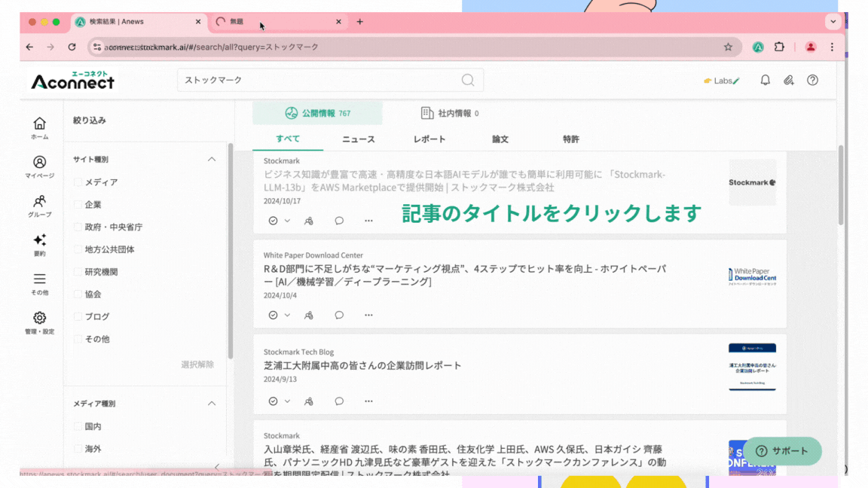The height and width of the screenshot is (488, 868).
Task: Collapse the filter sidebar with left chevron
Action: 217,467
